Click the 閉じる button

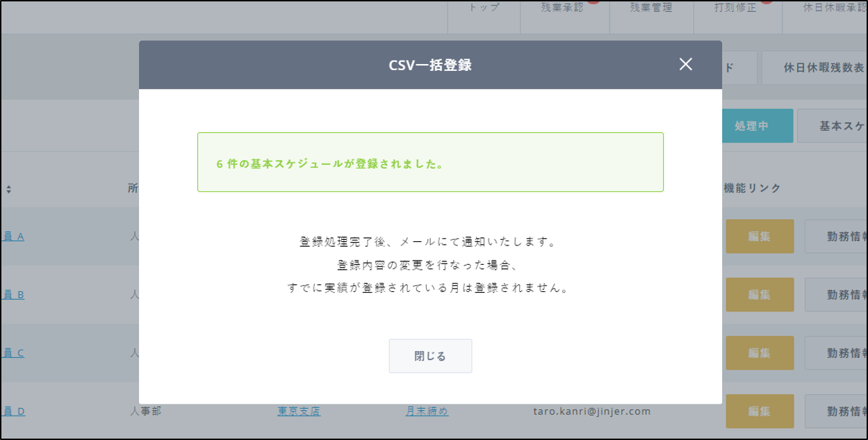click(430, 356)
